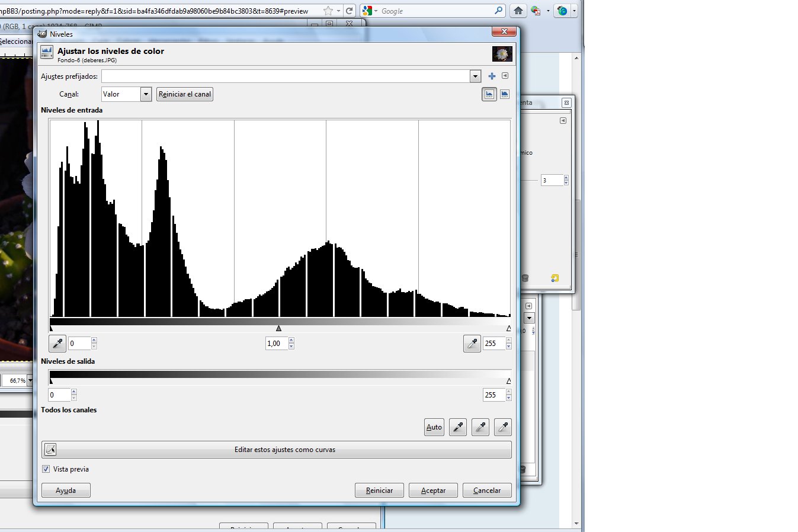Click the input white level 255 field
The image size is (798, 532).
tap(494, 343)
